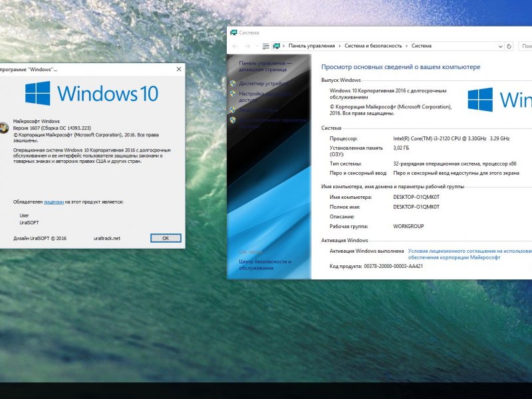Click the 'uraltrack.net' text in About dialog
The height and width of the screenshot is (399, 532).
[x=107, y=238]
